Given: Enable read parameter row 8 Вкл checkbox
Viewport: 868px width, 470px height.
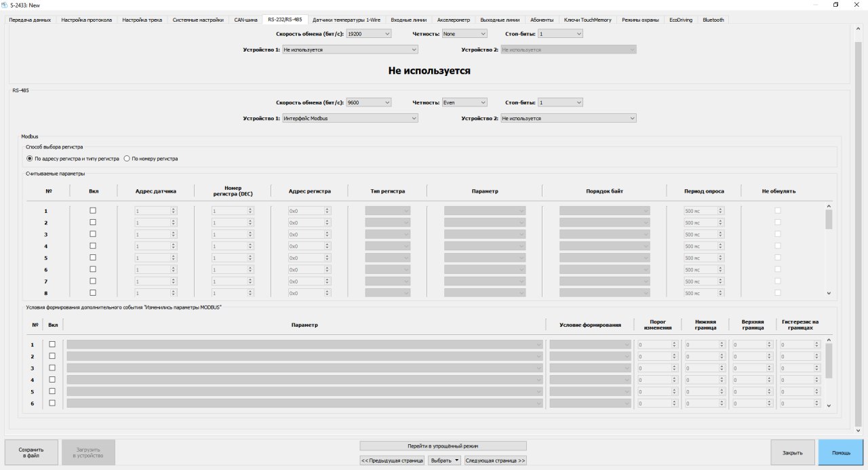Looking at the screenshot, I should click(x=93, y=293).
